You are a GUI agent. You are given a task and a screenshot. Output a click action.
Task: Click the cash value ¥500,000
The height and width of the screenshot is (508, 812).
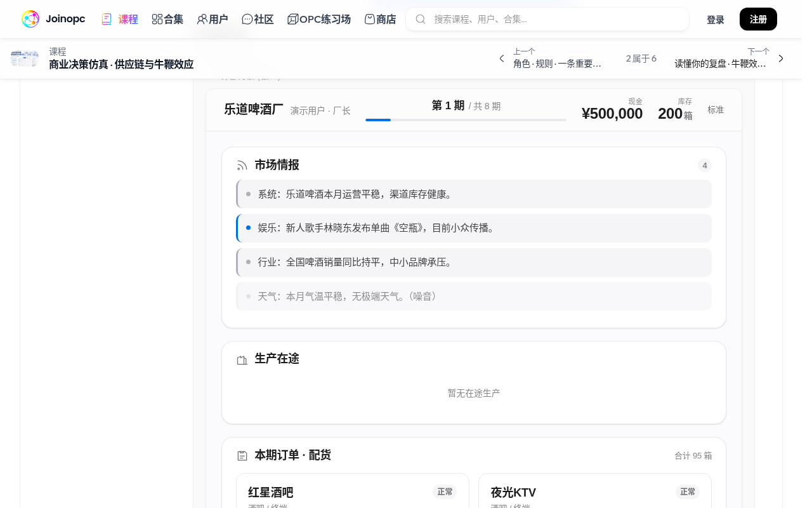tap(612, 114)
